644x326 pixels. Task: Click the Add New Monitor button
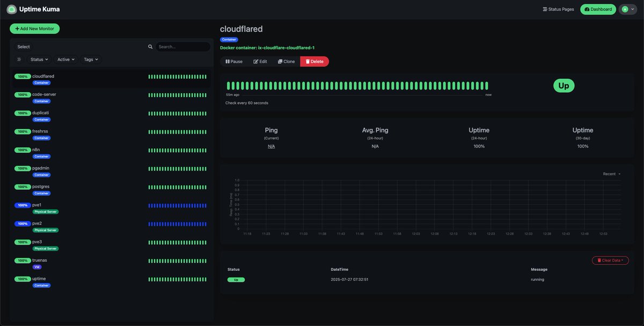pyautogui.click(x=34, y=28)
